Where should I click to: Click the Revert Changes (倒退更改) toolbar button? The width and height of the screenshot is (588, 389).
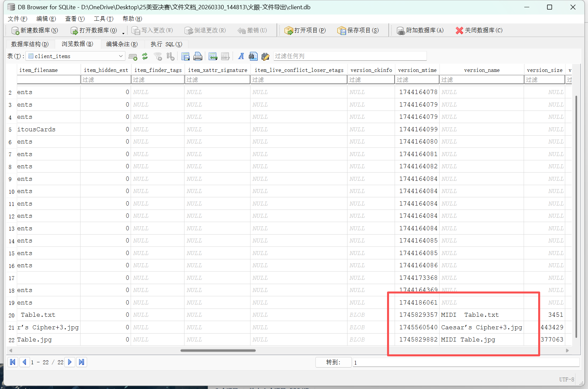click(205, 30)
